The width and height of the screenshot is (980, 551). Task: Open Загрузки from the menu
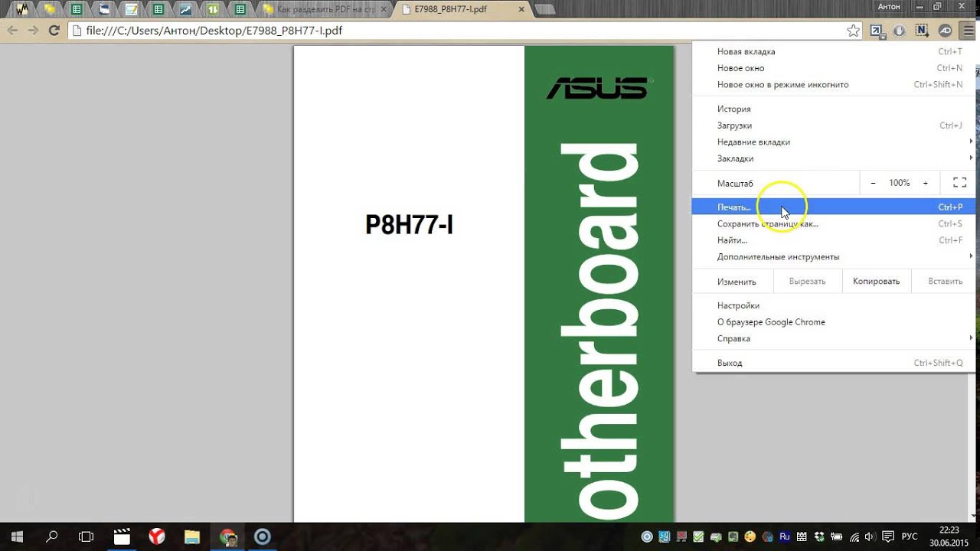[x=834, y=126]
